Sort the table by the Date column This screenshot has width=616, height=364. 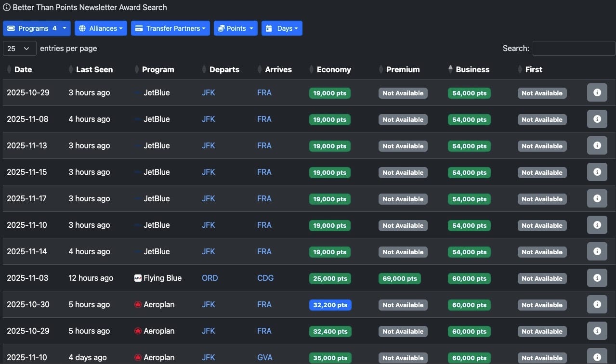pos(23,69)
